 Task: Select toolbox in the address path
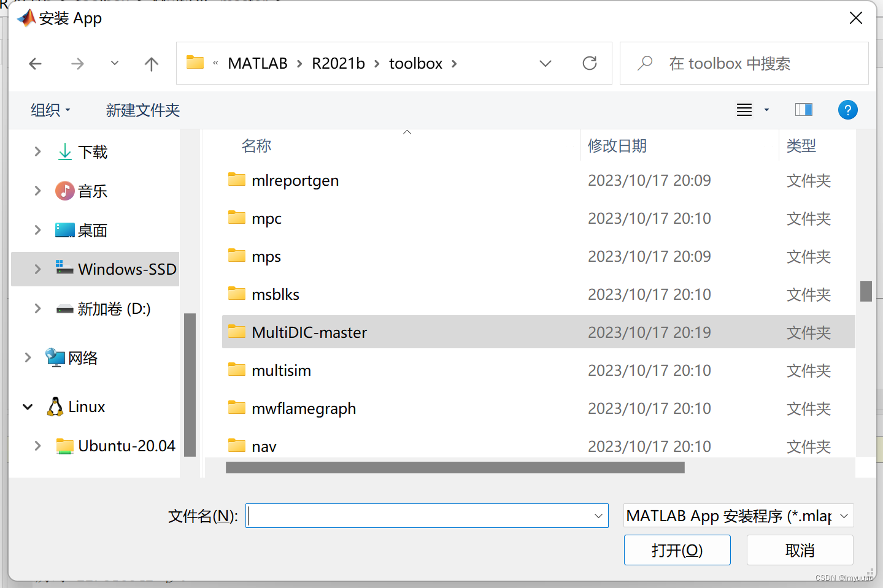click(415, 64)
